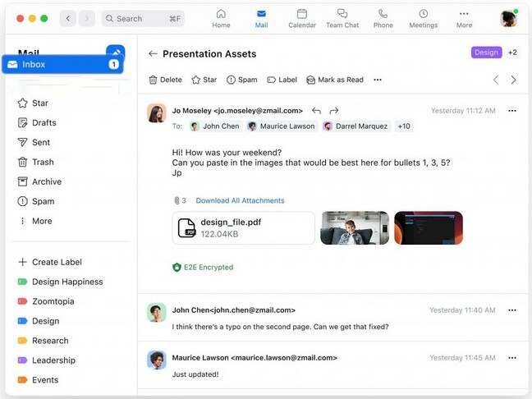This screenshot has height=399, width=532.
Task: Open the dark screenshot attachment thumbnail
Action: click(429, 228)
